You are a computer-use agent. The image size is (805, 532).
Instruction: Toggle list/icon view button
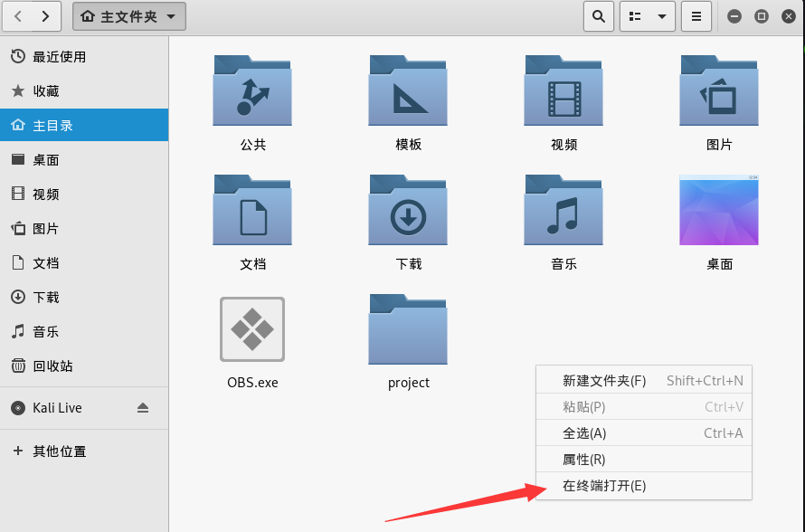tap(635, 16)
